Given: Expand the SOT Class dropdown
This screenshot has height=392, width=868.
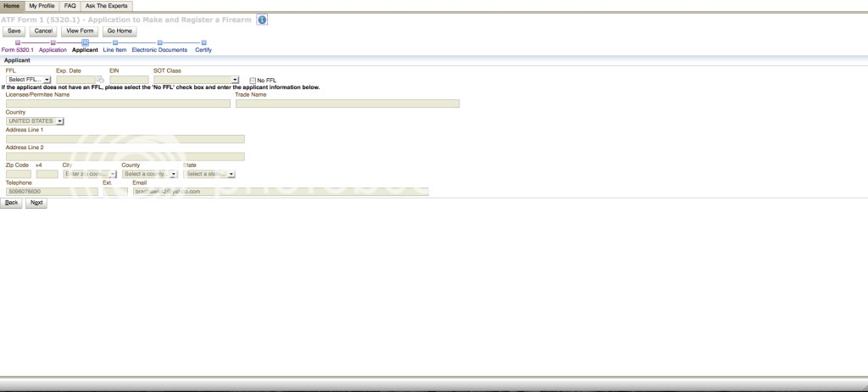Looking at the screenshot, I should (x=196, y=80).
